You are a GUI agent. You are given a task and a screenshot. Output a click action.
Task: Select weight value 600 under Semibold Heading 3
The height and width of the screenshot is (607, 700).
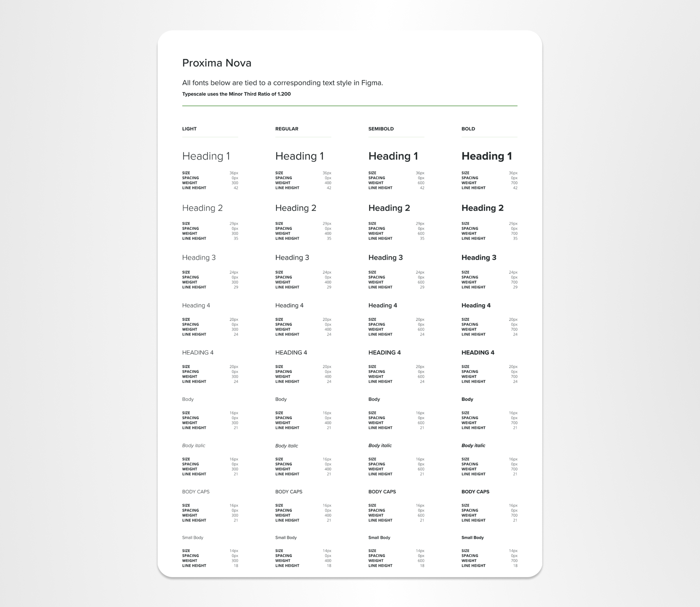click(x=421, y=283)
